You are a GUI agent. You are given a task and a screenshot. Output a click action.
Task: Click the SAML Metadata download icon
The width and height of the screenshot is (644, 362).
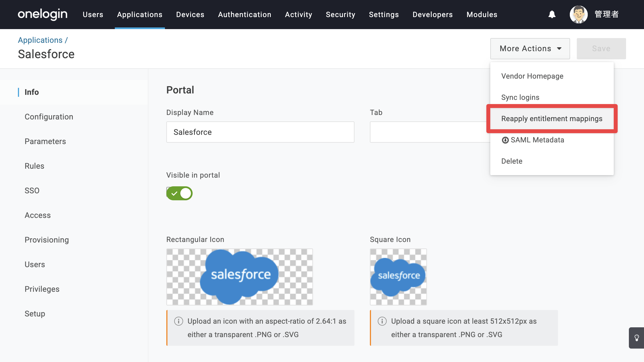coord(505,140)
